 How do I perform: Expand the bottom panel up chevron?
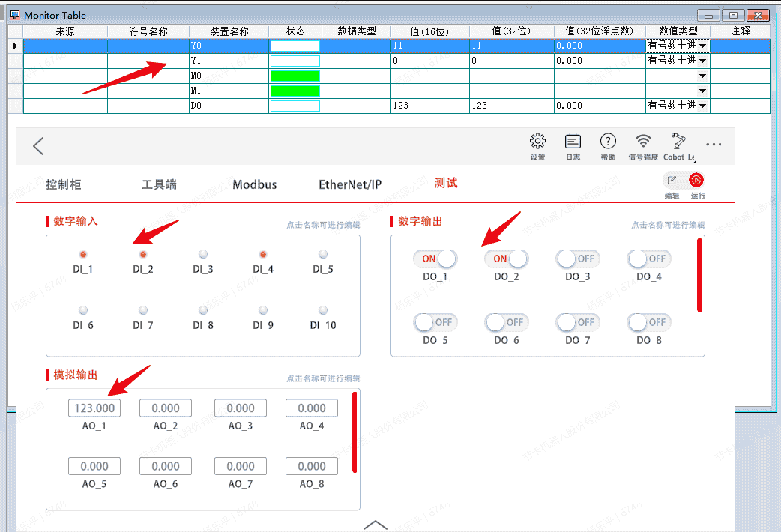[x=375, y=525]
